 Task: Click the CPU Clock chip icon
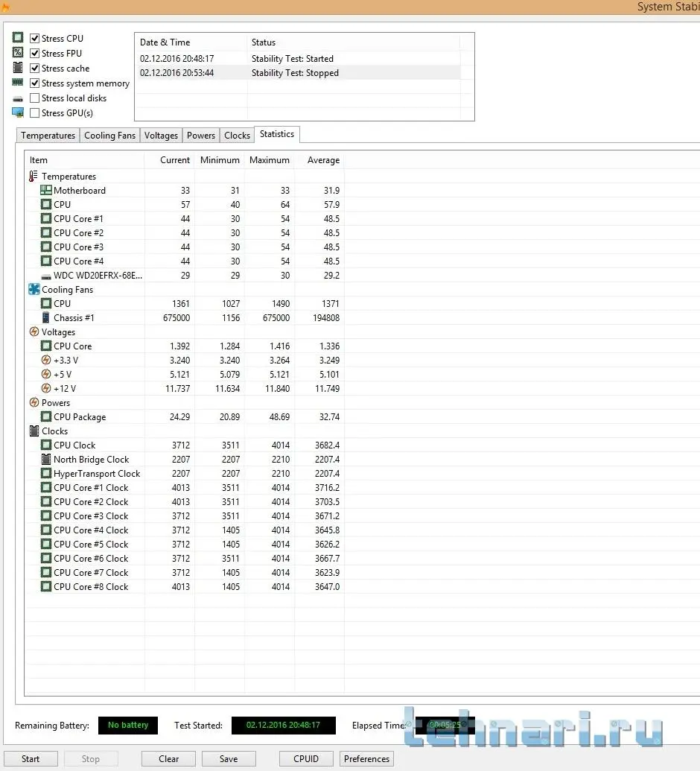45,445
